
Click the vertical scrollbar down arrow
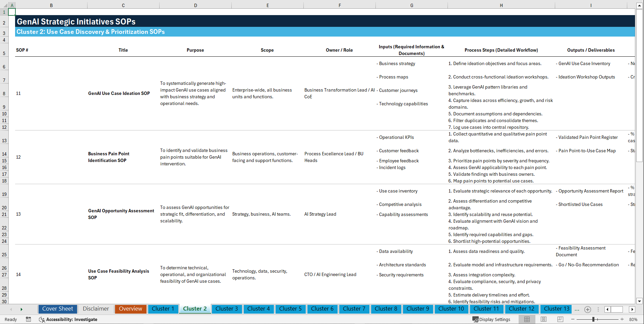tap(640, 301)
